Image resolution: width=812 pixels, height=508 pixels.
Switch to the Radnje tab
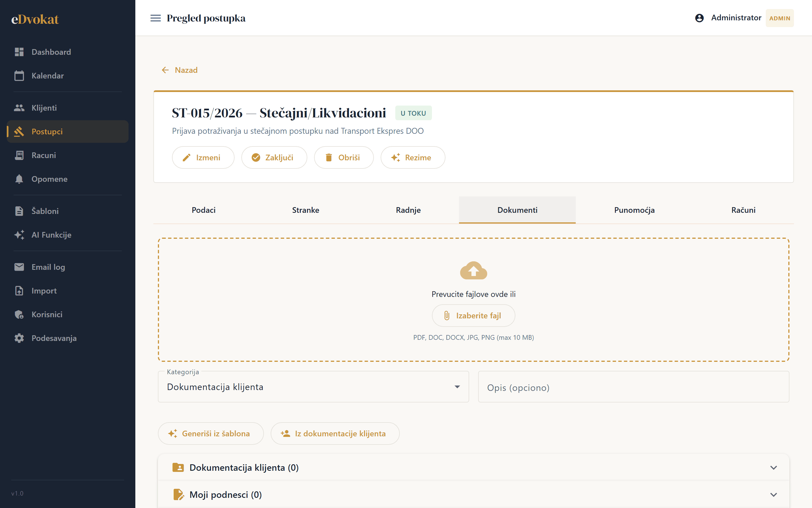tap(408, 210)
